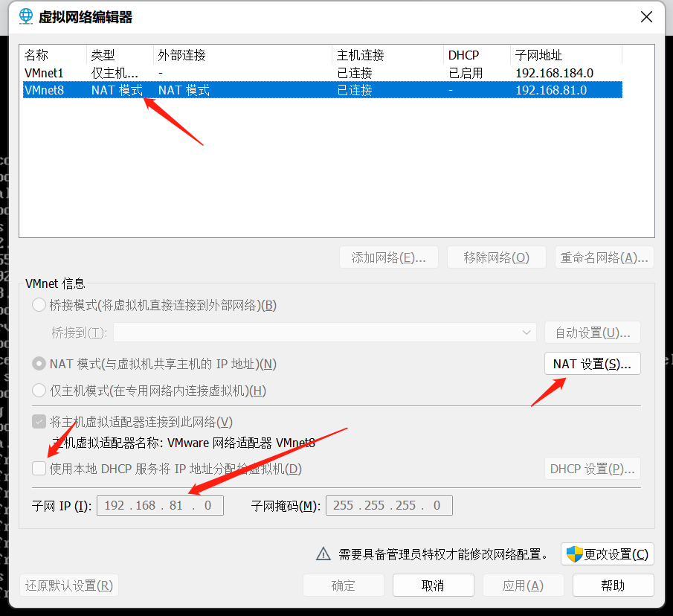Click the shield icon on 更改设置 button
The width and height of the screenshot is (673, 616).
click(x=574, y=554)
